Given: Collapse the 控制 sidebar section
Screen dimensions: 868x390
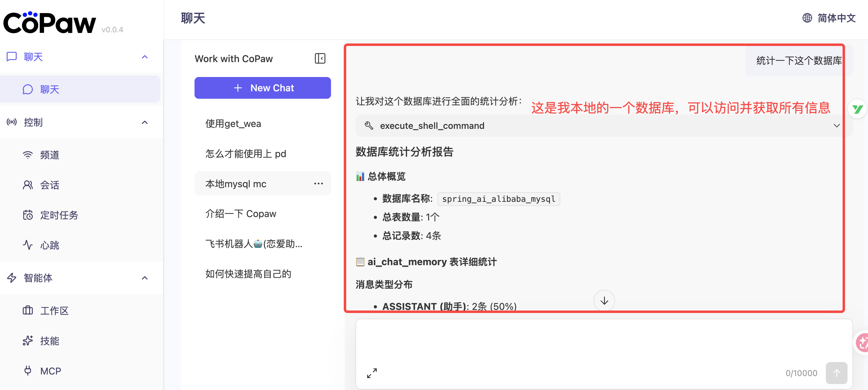Looking at the screenshot, I should click(145, 122).
